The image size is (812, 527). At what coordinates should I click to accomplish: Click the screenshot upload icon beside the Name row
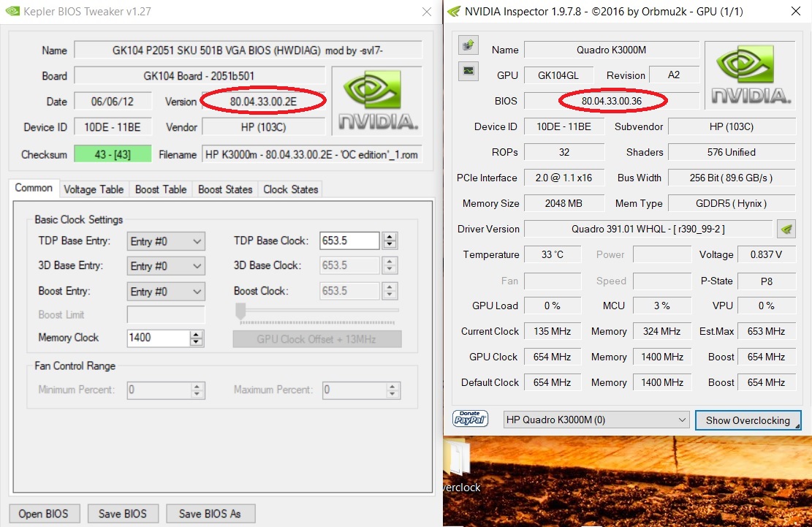click(468, 45)
